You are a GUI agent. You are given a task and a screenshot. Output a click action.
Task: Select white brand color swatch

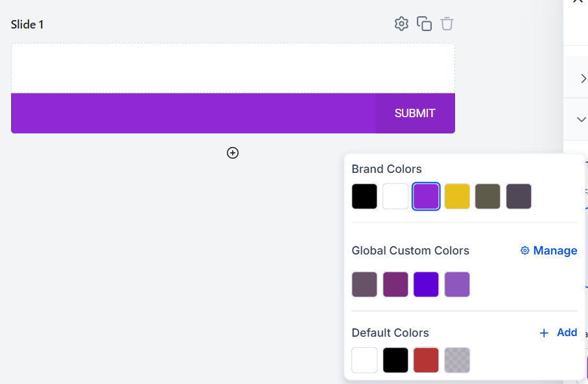[395, 196]
